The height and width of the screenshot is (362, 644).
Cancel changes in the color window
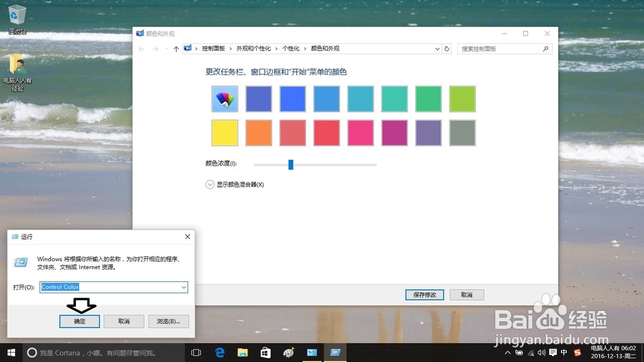click(466, 294)
